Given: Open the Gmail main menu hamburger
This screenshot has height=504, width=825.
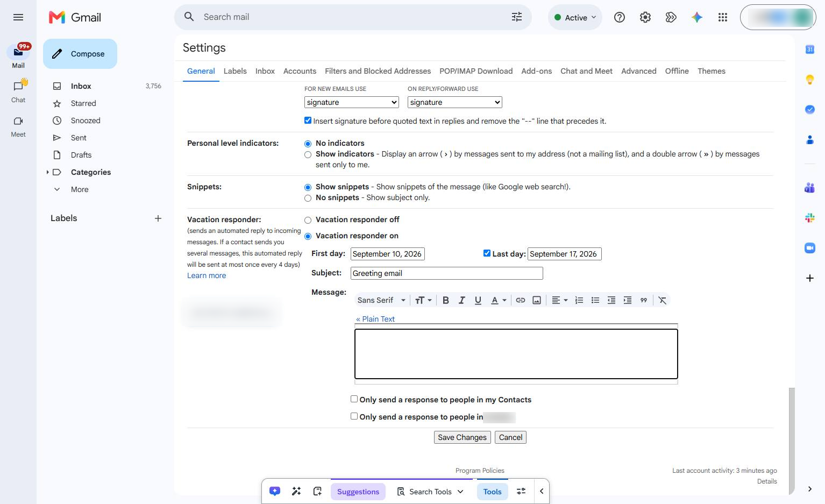Looking at the screenshot, I should pyautogui.click(x=18, y=17).
